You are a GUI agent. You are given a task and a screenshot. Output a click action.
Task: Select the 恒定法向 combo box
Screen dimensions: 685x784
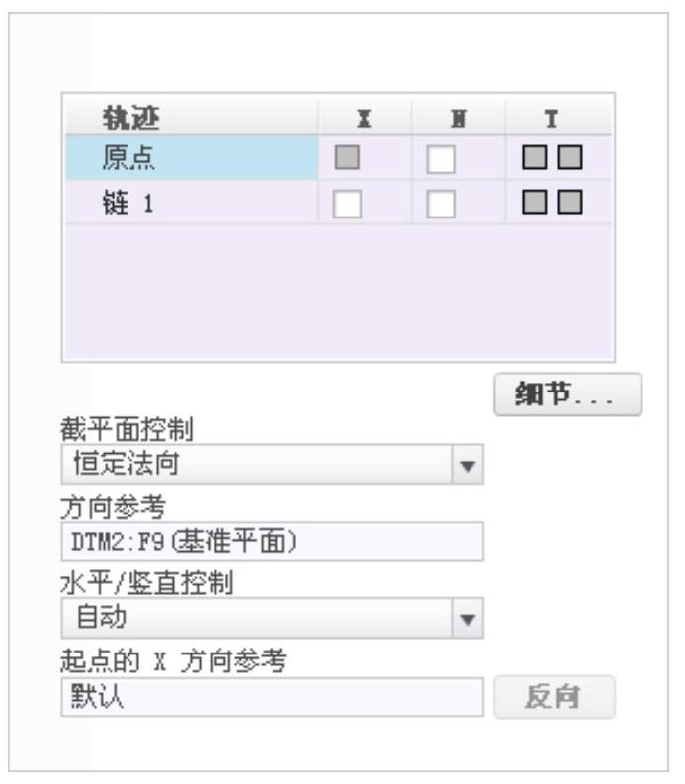[x=272, y=465]
